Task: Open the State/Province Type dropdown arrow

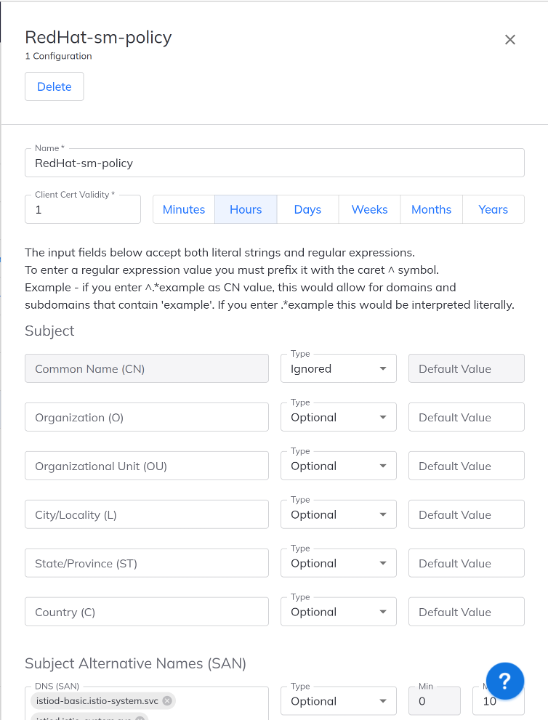Action: click(383, 563)
